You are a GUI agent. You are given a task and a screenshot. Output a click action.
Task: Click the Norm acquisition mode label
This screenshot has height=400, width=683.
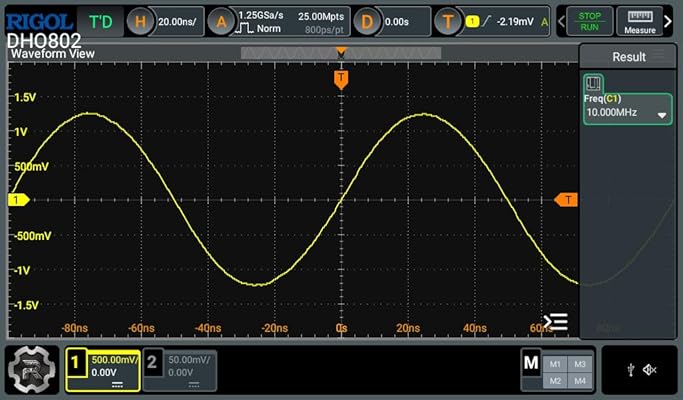269,28
